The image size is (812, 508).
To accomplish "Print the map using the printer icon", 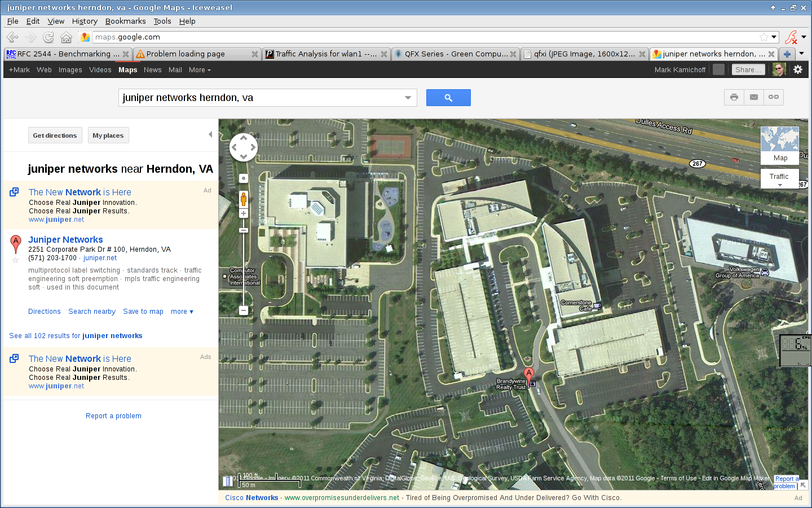I will 734,97.
